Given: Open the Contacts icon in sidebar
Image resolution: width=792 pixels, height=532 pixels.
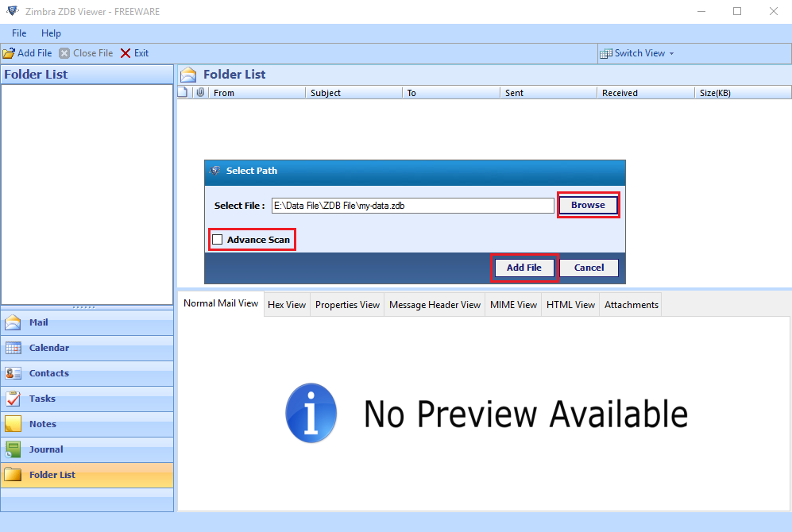Looking at the screenshot, I should tap(13, 373).
